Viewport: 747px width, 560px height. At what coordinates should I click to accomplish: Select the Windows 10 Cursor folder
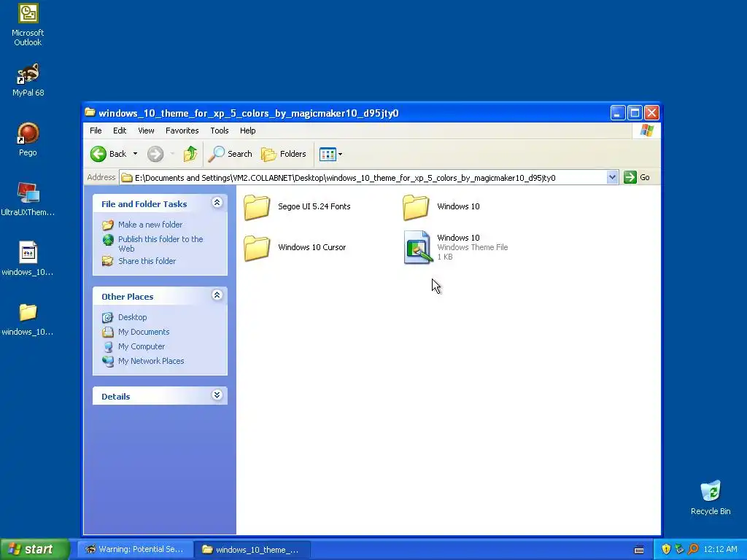pyautogui.click(x=295, y=248)
